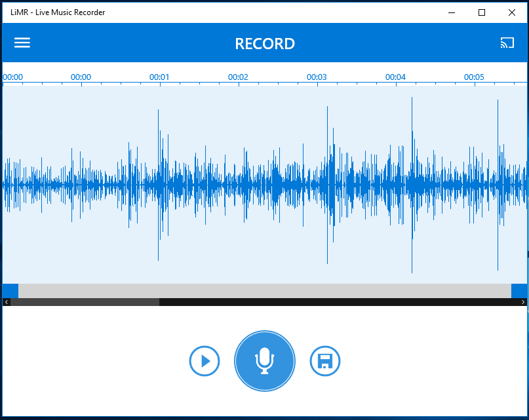Click the 00:02 timeline marker
The image size is (529, 420).
pos(238,77)
